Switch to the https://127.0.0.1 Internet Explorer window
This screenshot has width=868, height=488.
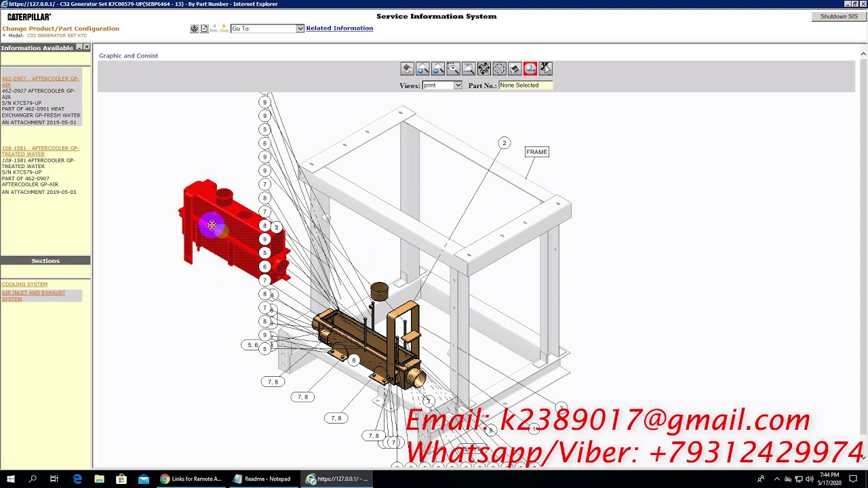pyautogui.click(x=337, y=479)
